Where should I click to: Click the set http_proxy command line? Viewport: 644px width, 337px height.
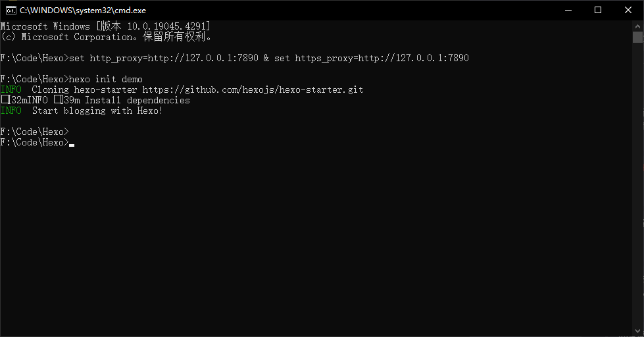pos(268,58)
